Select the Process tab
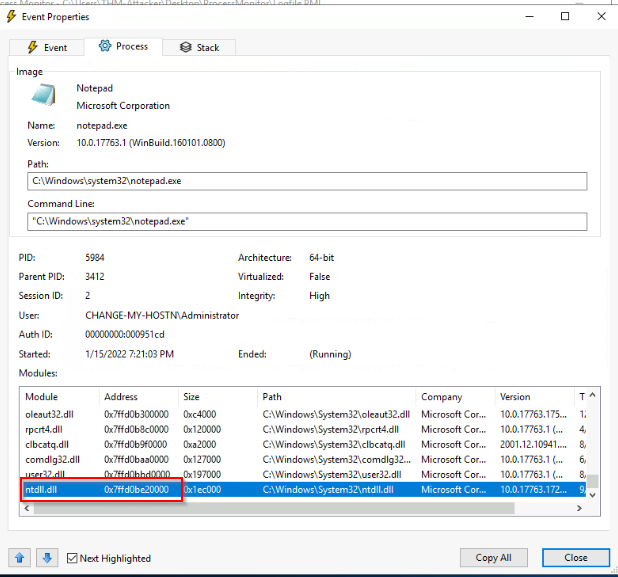This screenshot has height=577, width=618. (x=123, y=47)
